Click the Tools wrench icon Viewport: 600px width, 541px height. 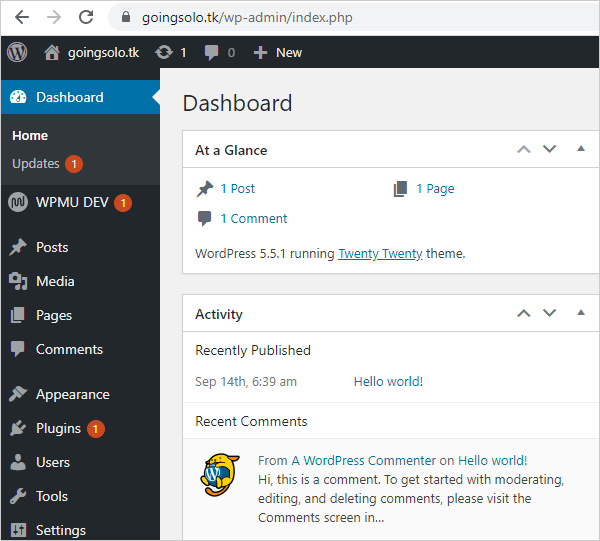18,496
